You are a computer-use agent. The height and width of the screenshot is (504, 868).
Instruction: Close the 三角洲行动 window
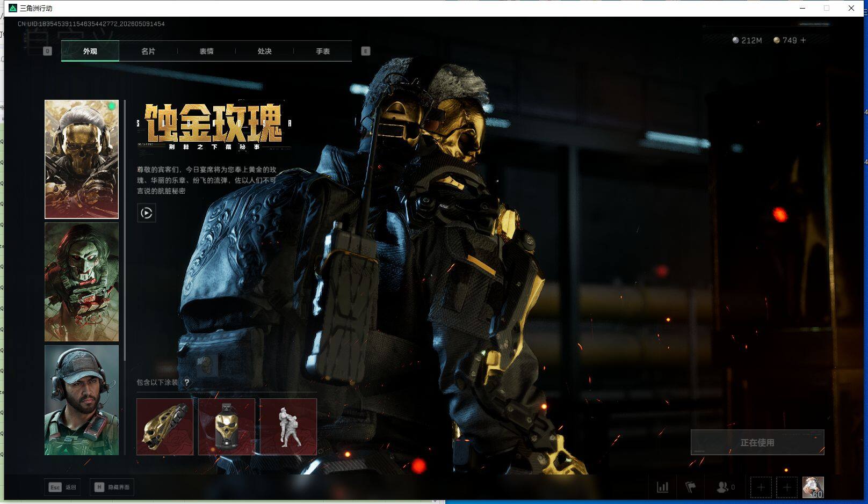click(851, 8)
